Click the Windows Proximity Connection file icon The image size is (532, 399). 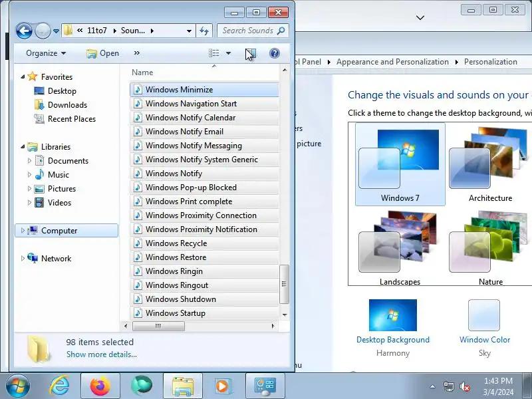(138, 215)
